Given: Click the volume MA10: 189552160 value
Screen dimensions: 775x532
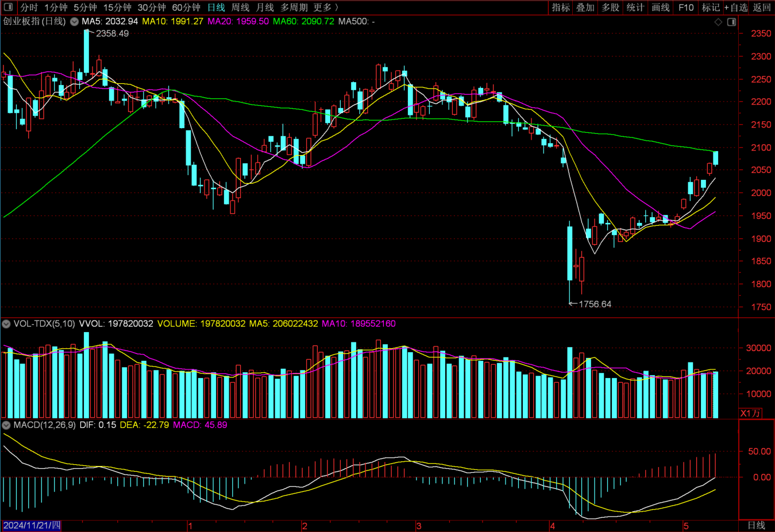Looking at the screenshot, I should click(x=358, y=324).
